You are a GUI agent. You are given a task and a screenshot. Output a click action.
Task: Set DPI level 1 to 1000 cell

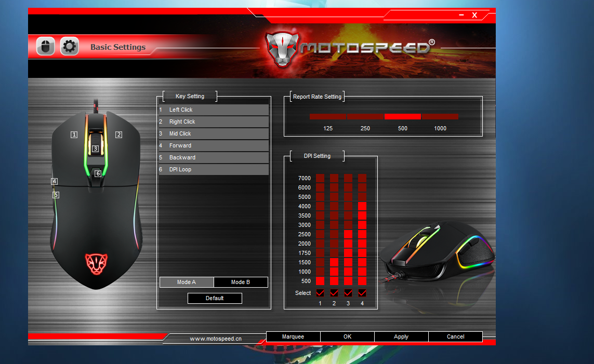pos(320,271)
